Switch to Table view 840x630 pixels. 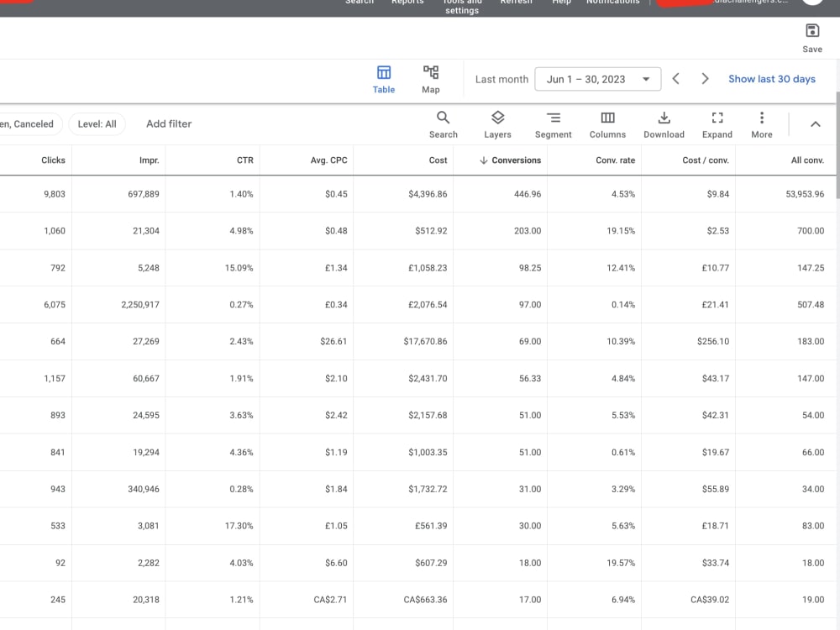pyautogui.click(x=384, y=79)
